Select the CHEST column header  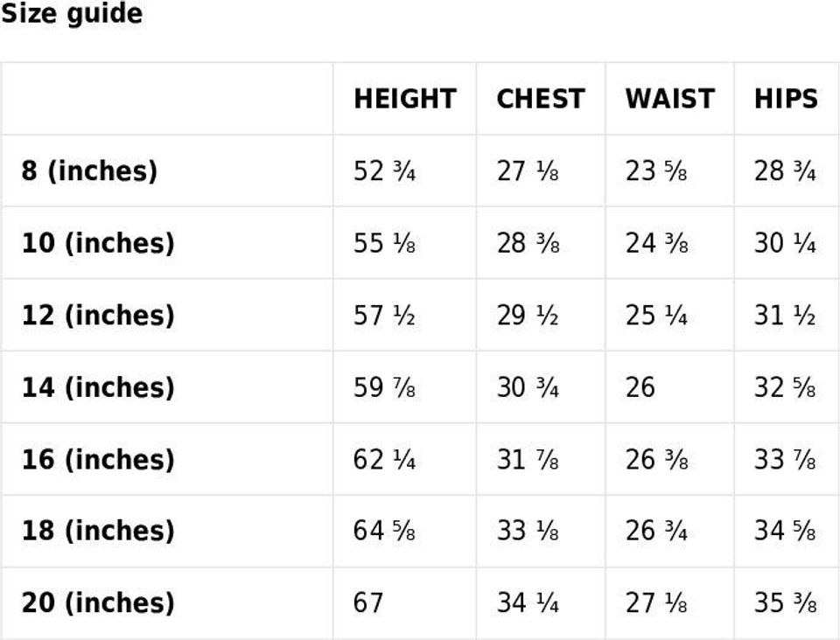pos(540,99)
